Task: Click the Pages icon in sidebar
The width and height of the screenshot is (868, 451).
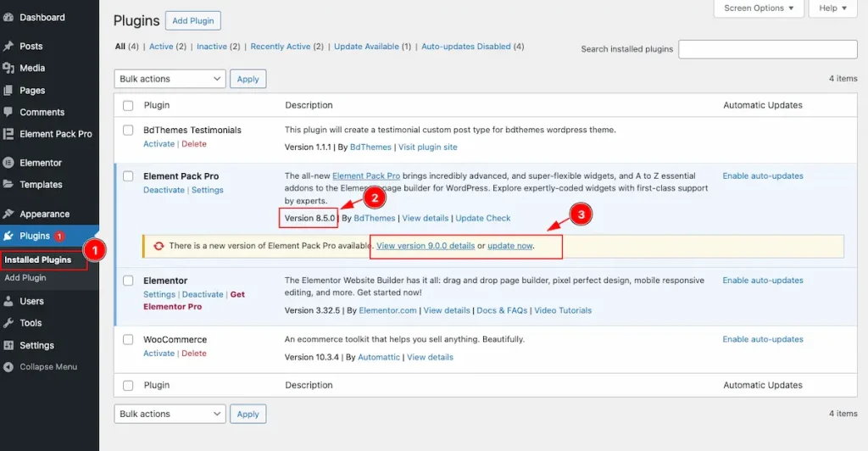Action: (8, 90)
